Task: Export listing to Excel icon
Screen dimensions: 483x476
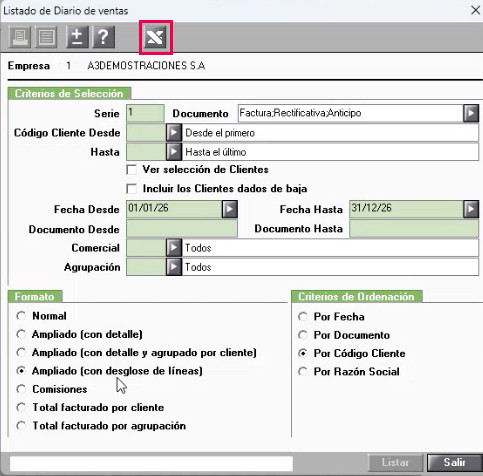Action: (156, 37)
